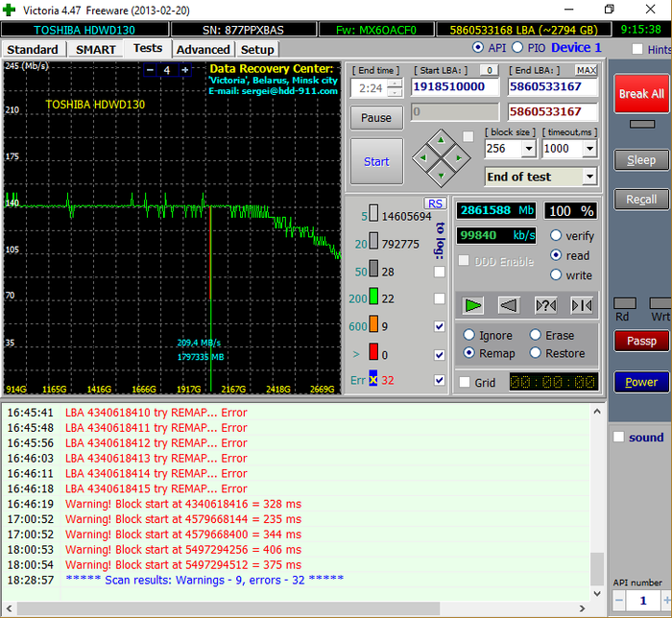Image resolution: width=672 pixels, height=618 pixels.
Task: Click the Pause button
Action: tap(376, 118)
